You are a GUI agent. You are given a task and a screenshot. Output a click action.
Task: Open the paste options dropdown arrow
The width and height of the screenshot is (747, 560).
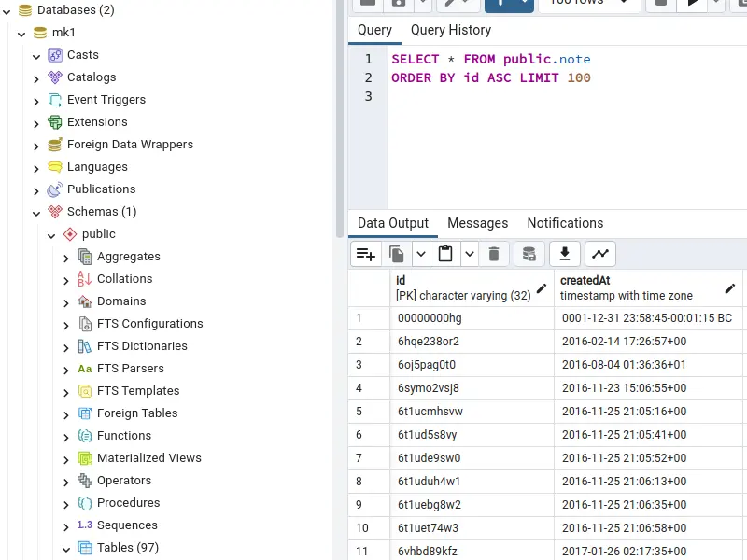click(x=469, y=254)
